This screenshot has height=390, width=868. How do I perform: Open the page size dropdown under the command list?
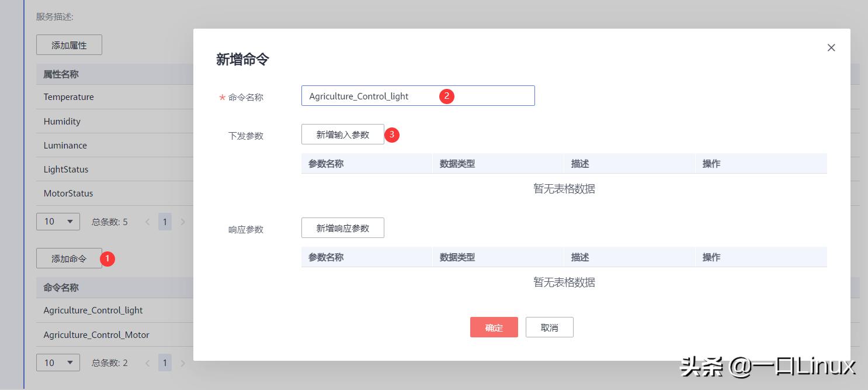click(58, 363)
